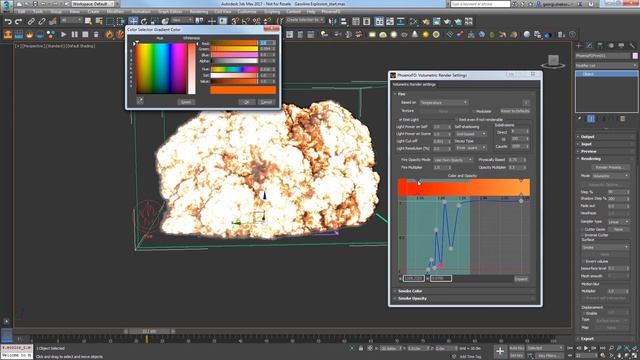Open the Self-shadowing dropdown

point(471,134)
